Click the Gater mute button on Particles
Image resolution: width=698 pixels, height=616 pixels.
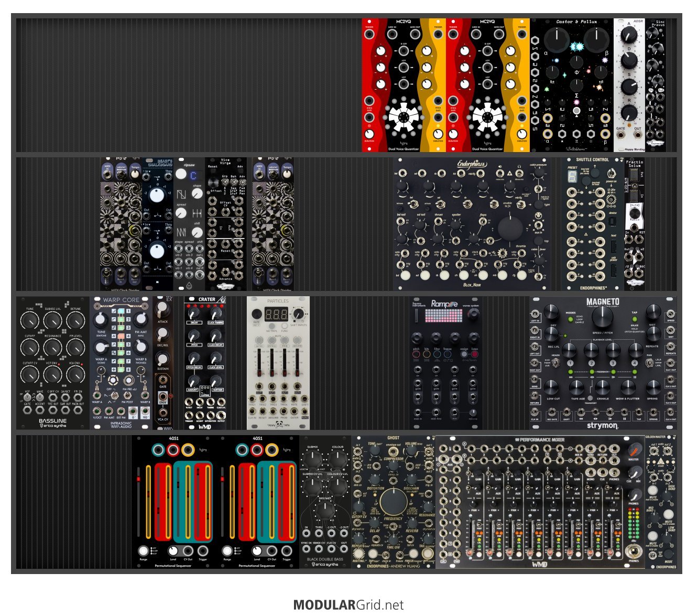click(x=259, y=340)
